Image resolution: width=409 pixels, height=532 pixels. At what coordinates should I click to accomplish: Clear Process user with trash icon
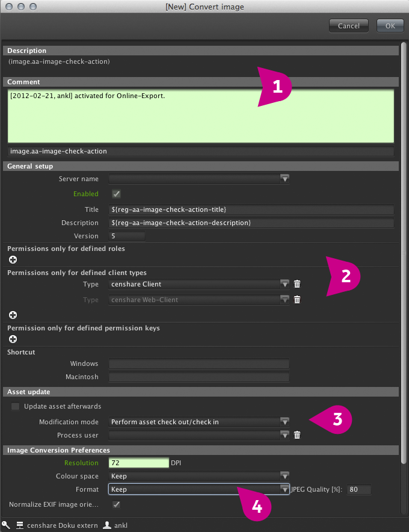coord(297,435)
